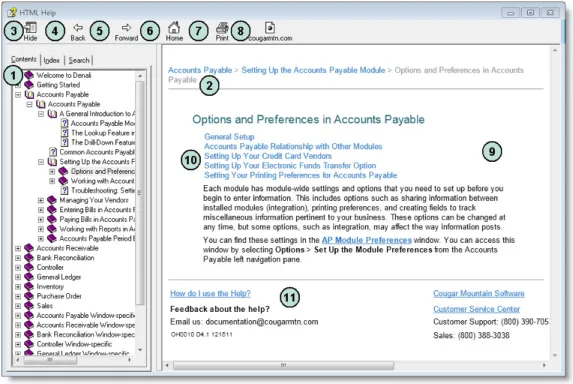
Task: Click the Hide toolbar icon
Action: click(x=31, y=27)
